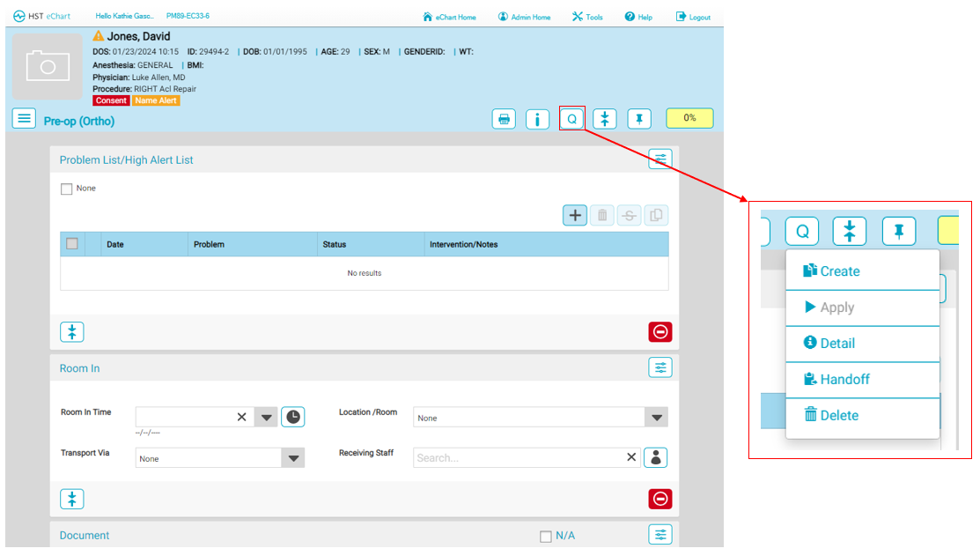This screenshot has height=556, width=980.
Task: Open the Location /Room dropdown
Action: pyautogui.click(x=655, y=418)
